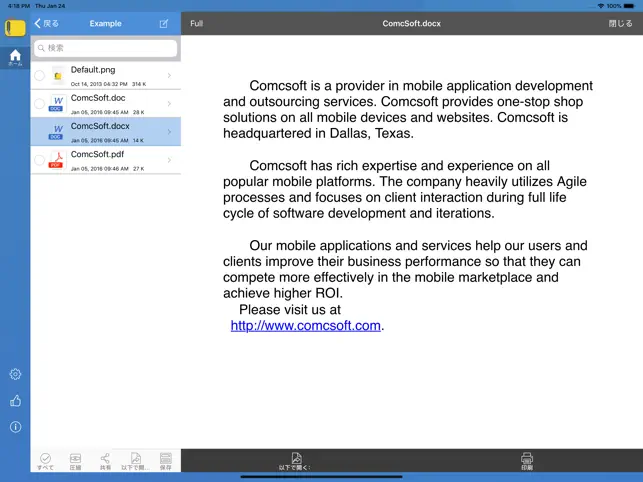This screenshot has width=643, height=482.
Task: Tap the thumbs-up rate icon
Action: tap(15, 401)
